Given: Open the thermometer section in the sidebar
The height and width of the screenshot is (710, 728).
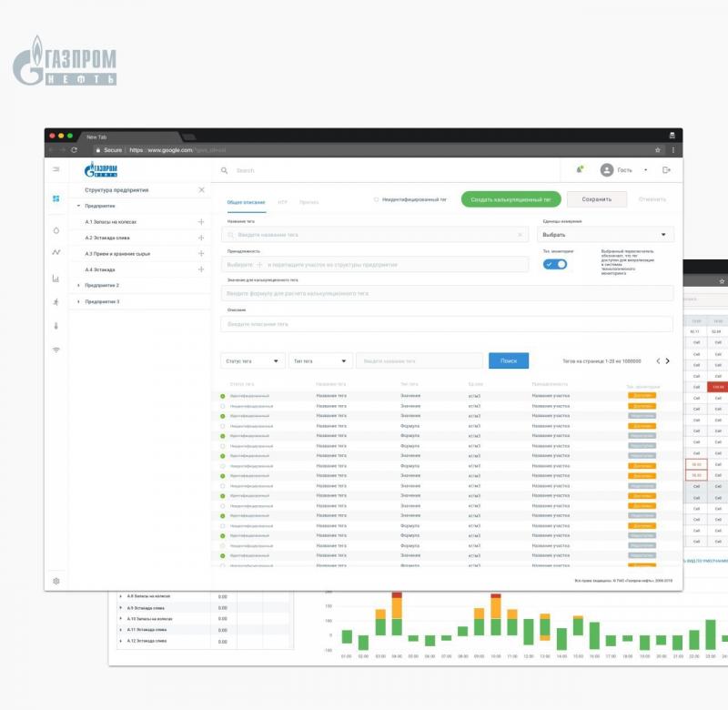Looking at the screenshot, I should tap(56, 326).
